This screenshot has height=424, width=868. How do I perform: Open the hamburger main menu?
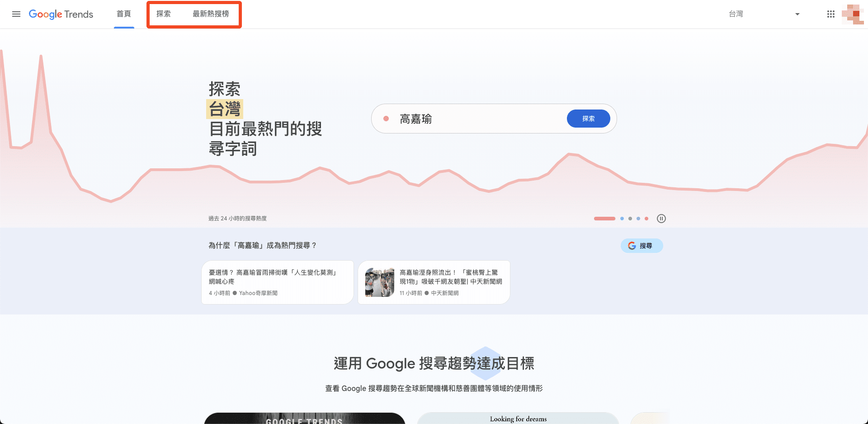16,14
